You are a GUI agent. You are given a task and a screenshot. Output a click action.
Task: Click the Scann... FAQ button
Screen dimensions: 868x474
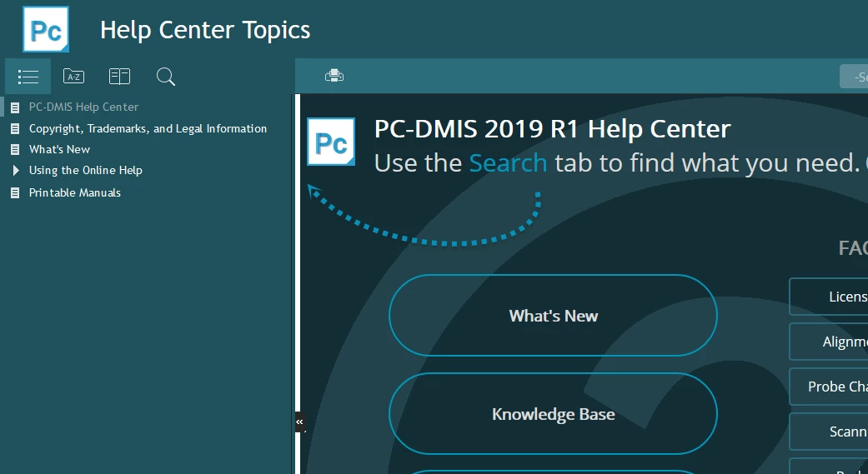828,432
